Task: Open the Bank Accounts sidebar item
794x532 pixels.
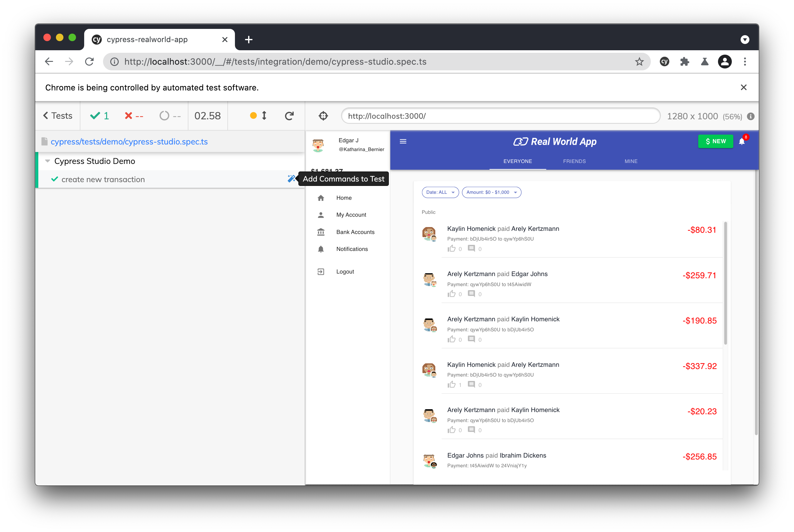Action: pyautogui.click(x=355, y=232)
